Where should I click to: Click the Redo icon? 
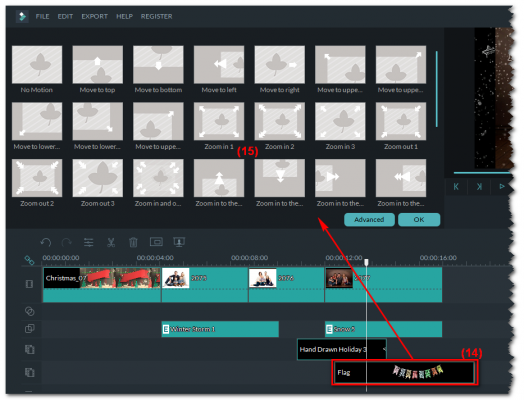(x=67, y=242)
